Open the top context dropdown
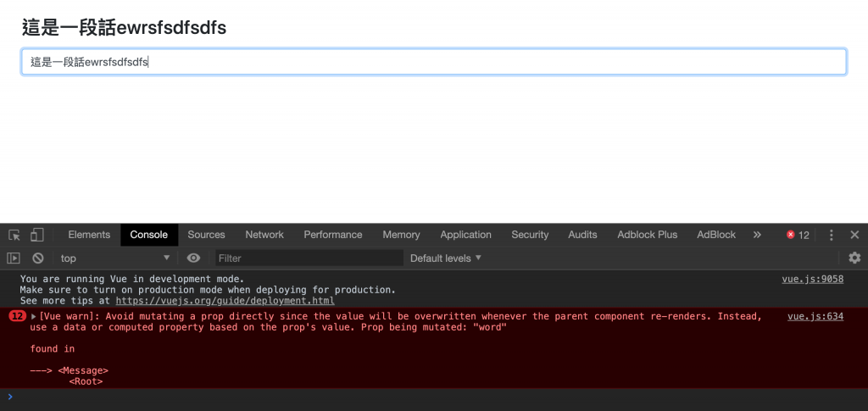This screenshot has width=868, height=411. pyautogui.click(x=114, y=258)
